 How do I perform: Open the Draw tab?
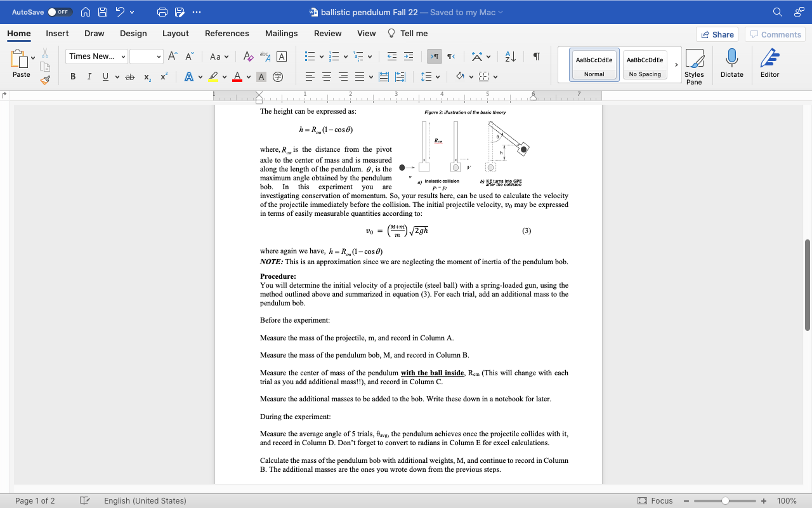click(94, 33)
